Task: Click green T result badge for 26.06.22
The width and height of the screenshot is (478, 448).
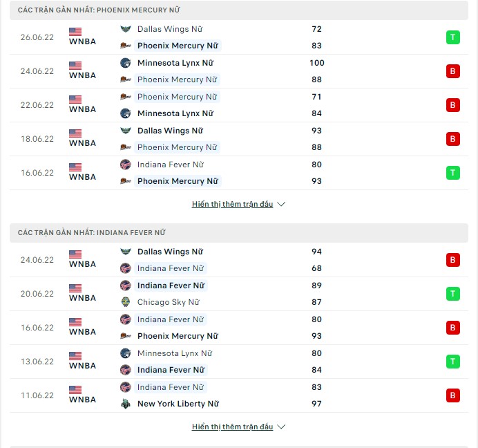Action: tap(452, 37)
